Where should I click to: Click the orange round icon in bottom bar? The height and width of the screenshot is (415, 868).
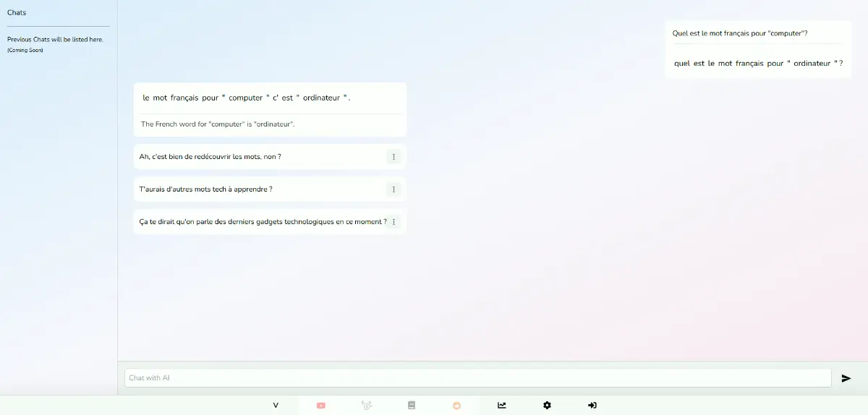(x=456, y=406)
